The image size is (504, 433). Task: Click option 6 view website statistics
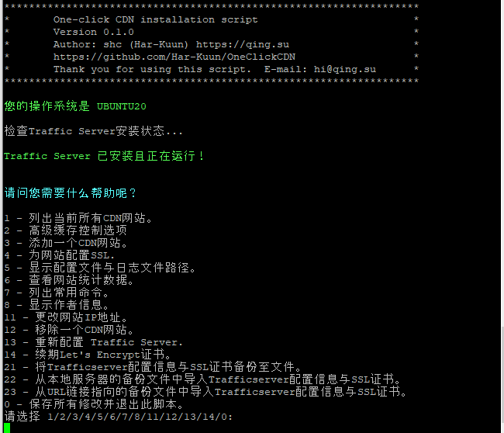tap(69, 280)
